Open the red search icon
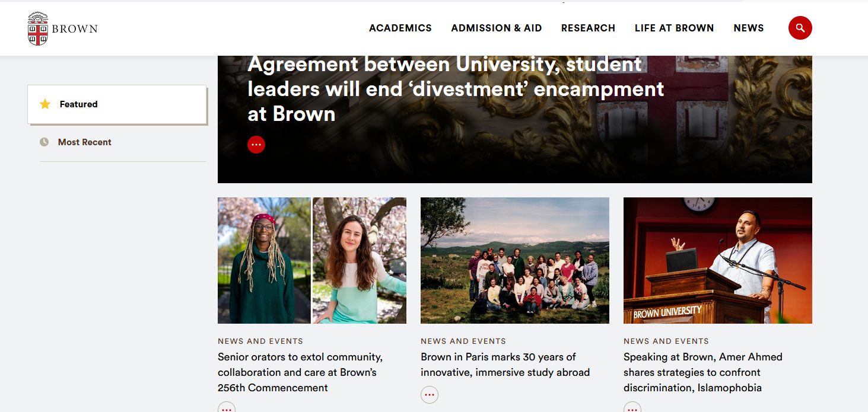The width and height of the screenshot is (868, 412). pyautogui.click(x=800, y=28)
